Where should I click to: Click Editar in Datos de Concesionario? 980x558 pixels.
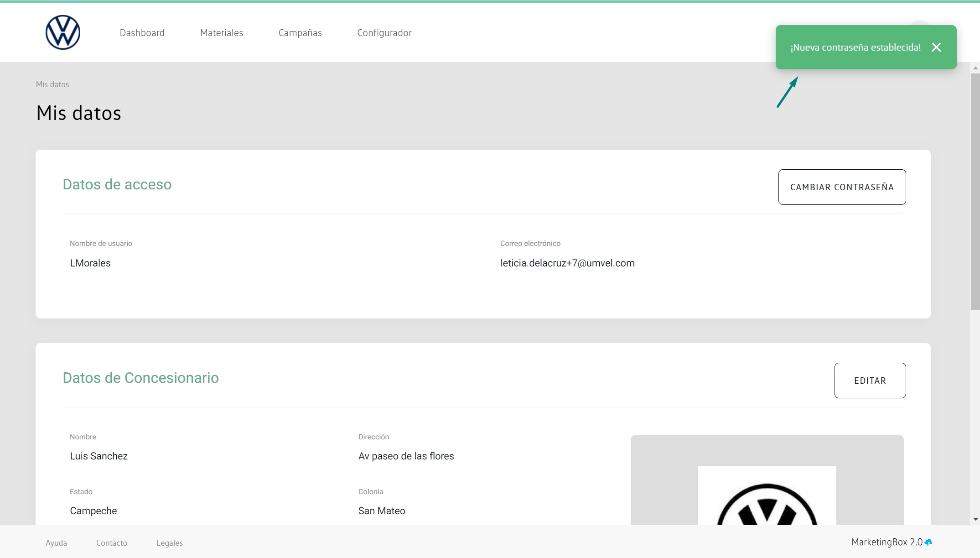tap(870, 381)
